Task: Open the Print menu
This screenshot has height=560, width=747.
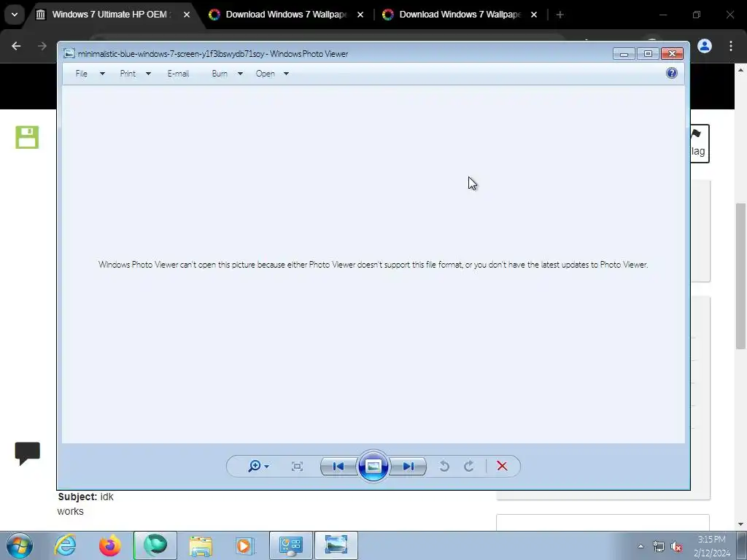Action: [128, 74]
